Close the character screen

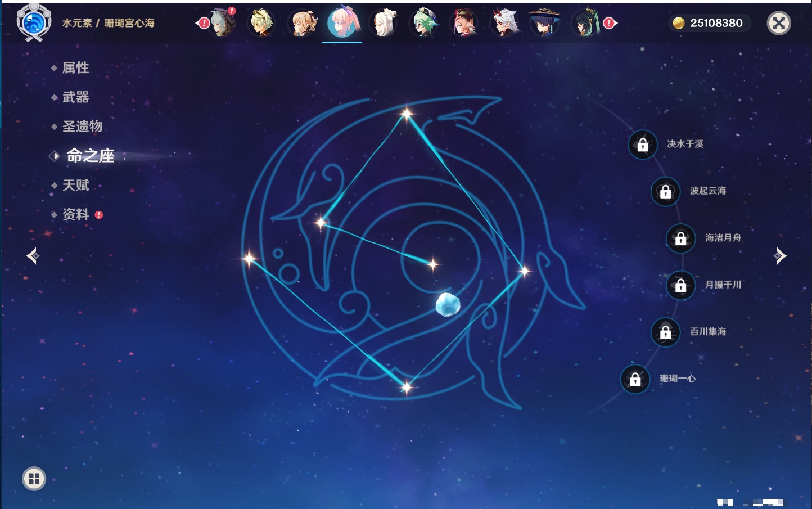pyautogui.click(x=779, y=23)
